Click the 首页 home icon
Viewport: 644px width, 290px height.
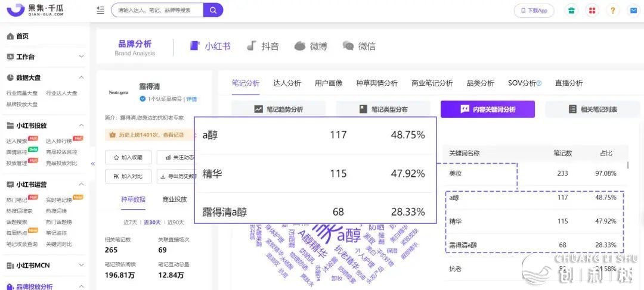click(x=10, y=36)
